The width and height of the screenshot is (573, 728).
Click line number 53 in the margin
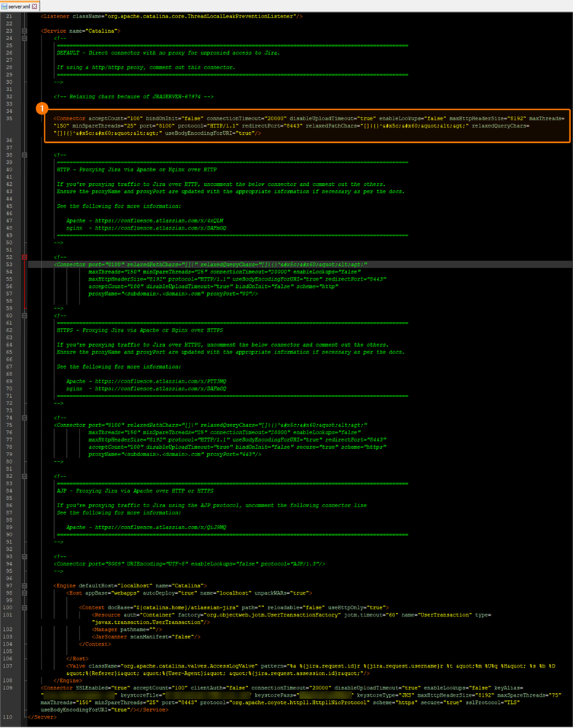[x=9, y=265]
